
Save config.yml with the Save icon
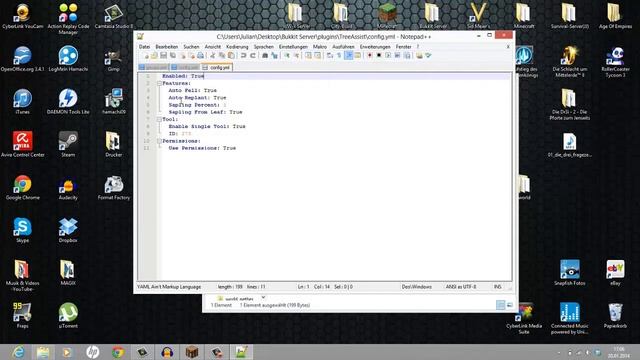click(163, 56)
